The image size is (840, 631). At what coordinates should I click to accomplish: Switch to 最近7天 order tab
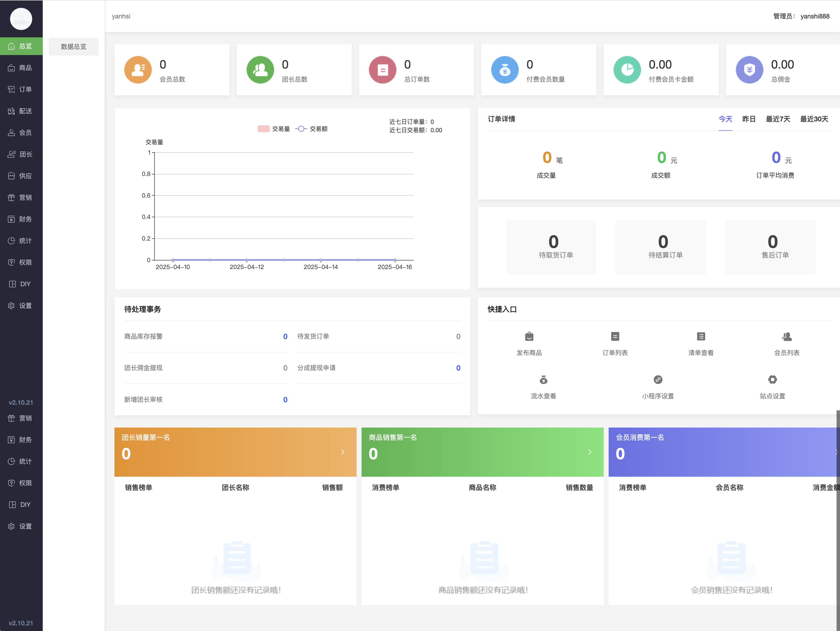(x=778, y=119)
